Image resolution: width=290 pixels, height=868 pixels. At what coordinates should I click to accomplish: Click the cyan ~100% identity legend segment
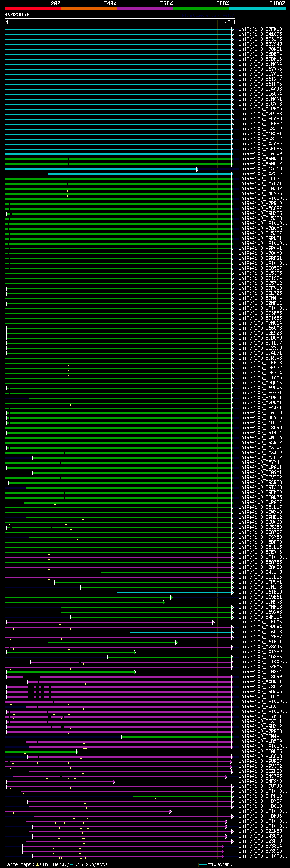(x=257, y=8)
